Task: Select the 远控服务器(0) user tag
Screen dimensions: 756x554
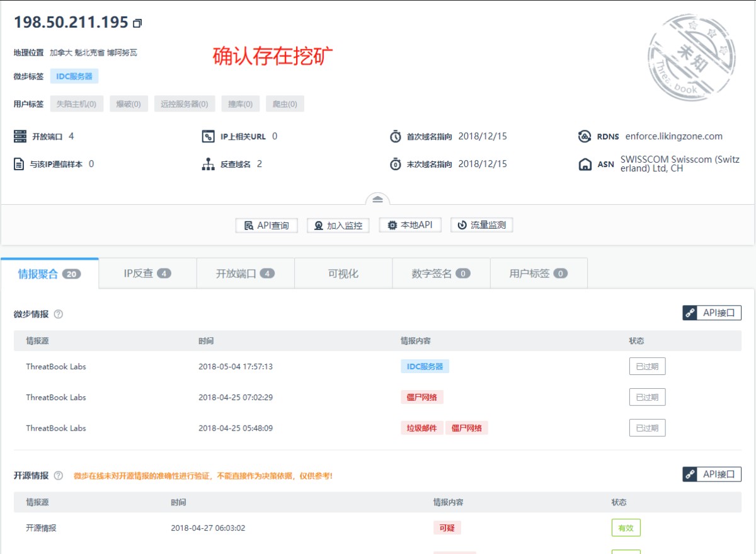Action: 185,104
